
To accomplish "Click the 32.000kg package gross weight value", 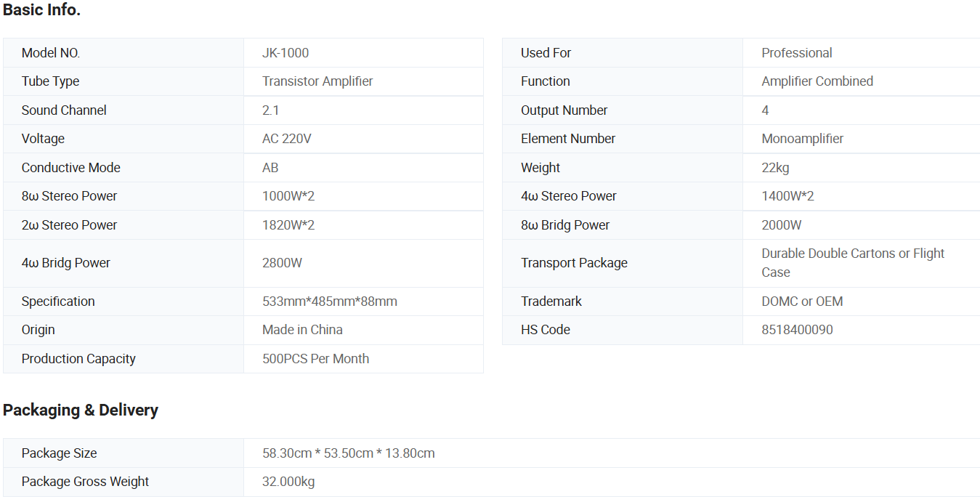I will (x=288, y=482).
